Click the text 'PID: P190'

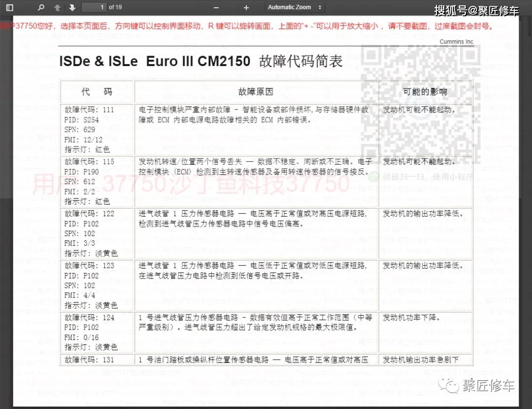click(x=81, y=172)
